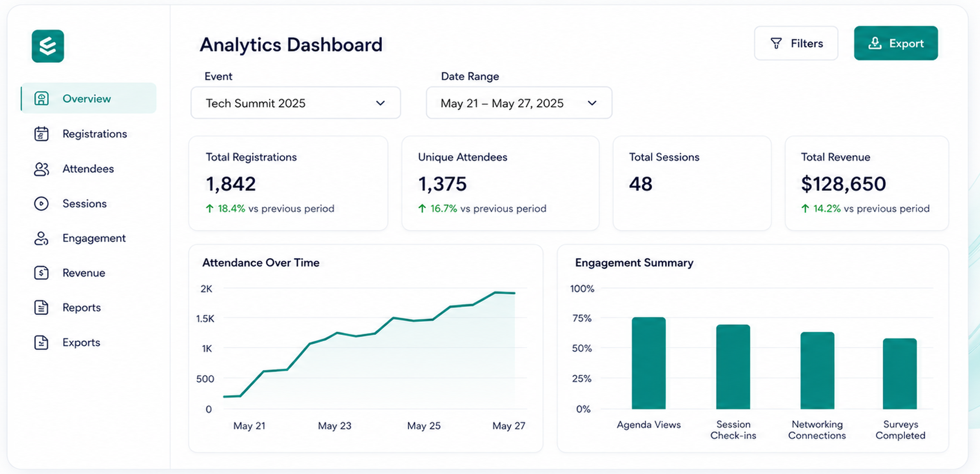Click the green Export button
Viewport: 980px width, 474px height.
pyautogui.click(x=896, y=43)
